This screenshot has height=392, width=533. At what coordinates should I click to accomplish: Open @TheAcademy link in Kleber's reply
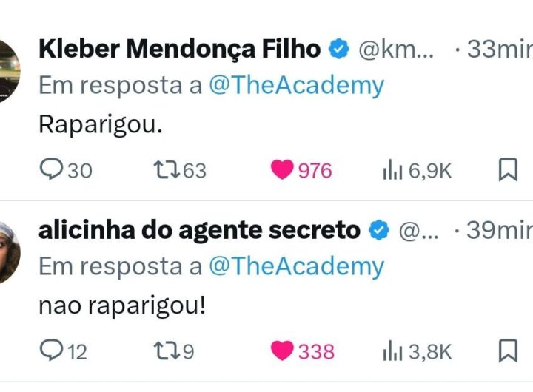click(x=296, y=85)
